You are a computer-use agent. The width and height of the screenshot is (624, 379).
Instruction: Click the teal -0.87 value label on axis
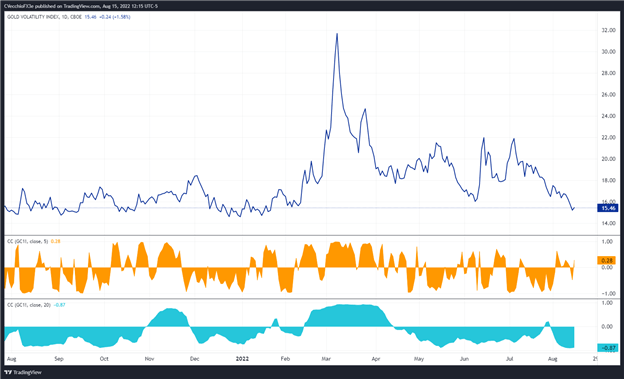tap(608, 348)
